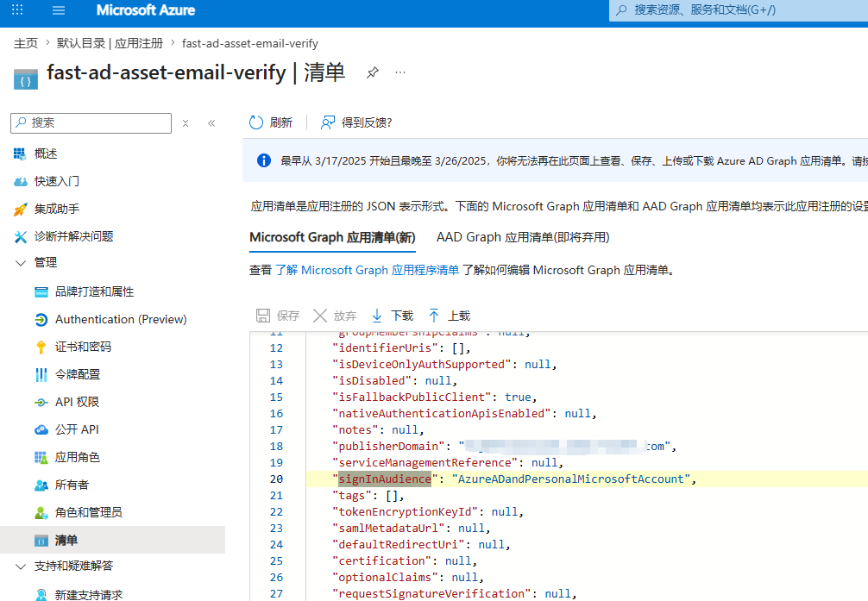Screen dimensions: 868x601
Task: Click the isFallbackPublicClient true value
Action: point(518,397)
